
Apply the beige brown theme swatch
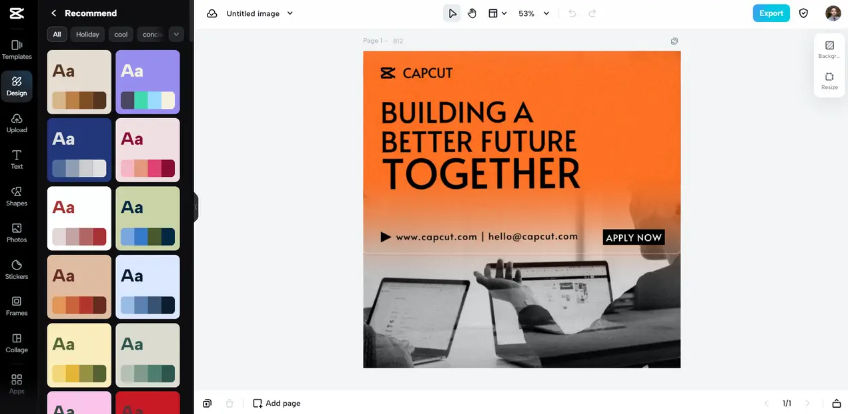[x=79, y=82]
